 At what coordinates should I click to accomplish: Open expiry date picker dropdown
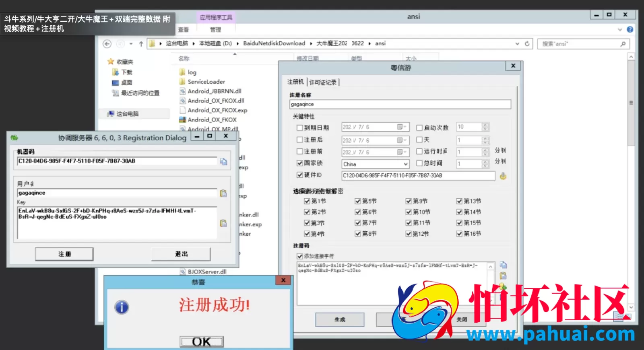pos(402,127)
